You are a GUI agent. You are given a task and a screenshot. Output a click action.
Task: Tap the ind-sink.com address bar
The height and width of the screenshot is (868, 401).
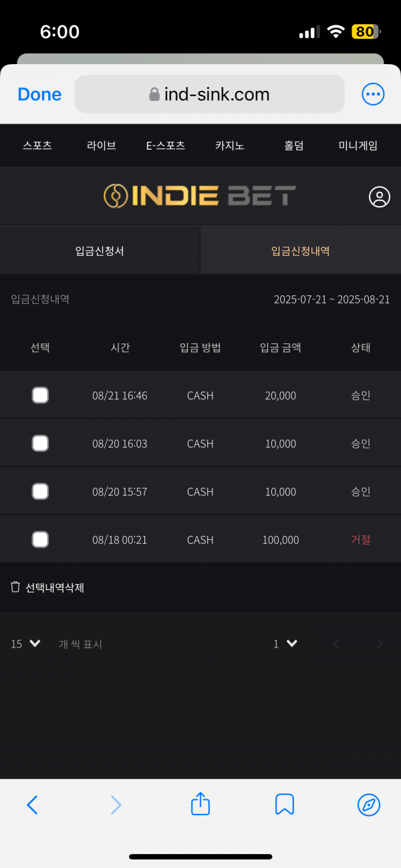click(x=209, y=94)
